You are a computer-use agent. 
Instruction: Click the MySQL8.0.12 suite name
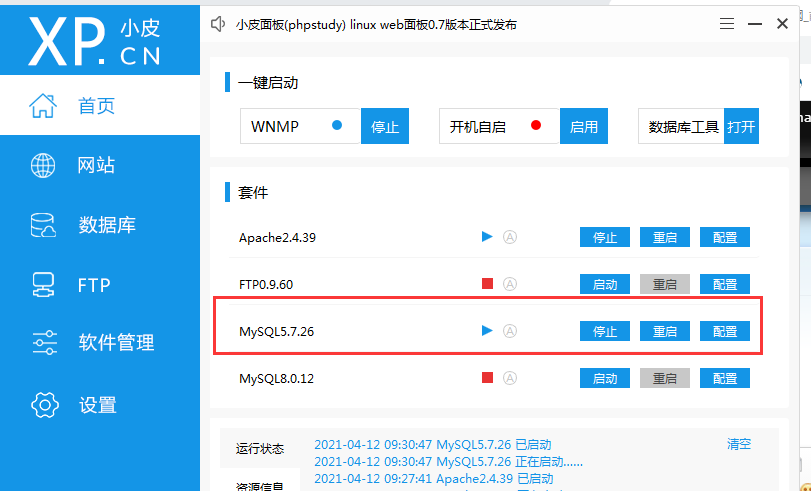276,379
